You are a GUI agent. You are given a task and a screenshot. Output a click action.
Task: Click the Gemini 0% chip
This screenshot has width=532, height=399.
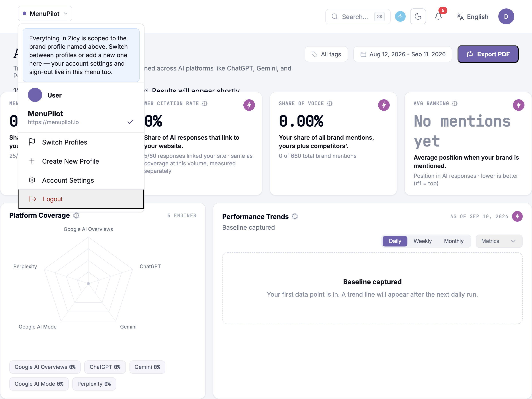147,367
